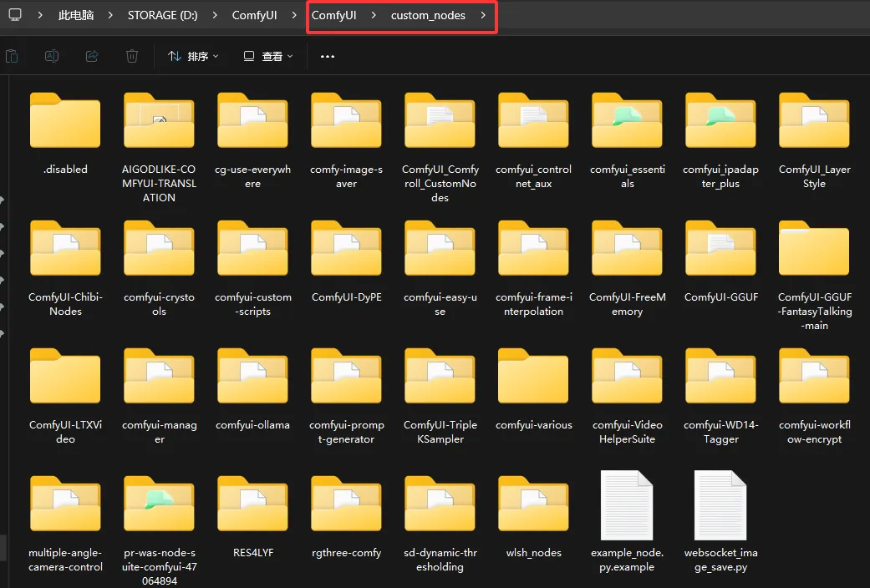
Task: Select the wlsh_nodes folder
Action: pyautogui.click(x=534, y=517)
